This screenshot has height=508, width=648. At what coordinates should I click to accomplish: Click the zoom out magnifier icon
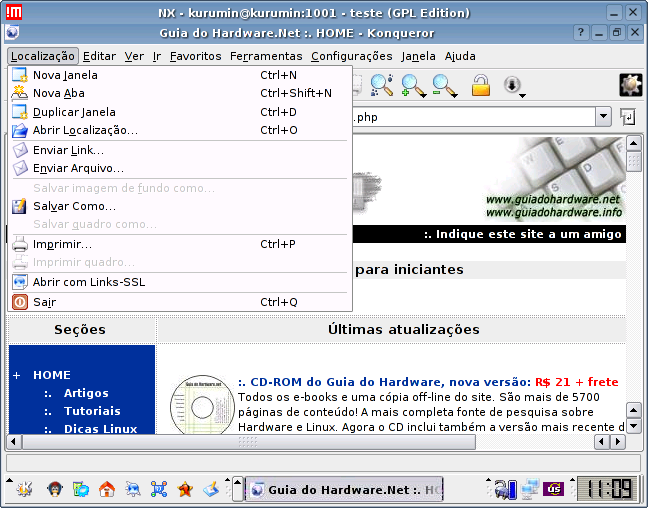click(445, 86)
